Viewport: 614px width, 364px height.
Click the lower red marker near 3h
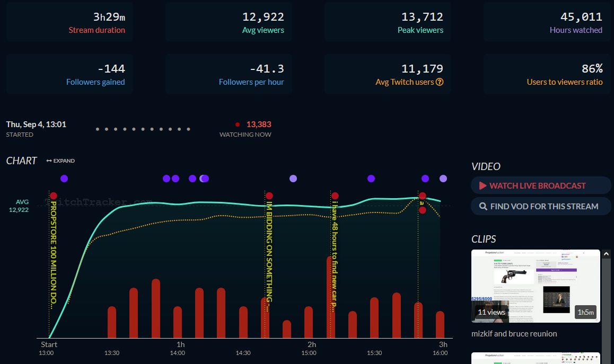coord(423,210)
